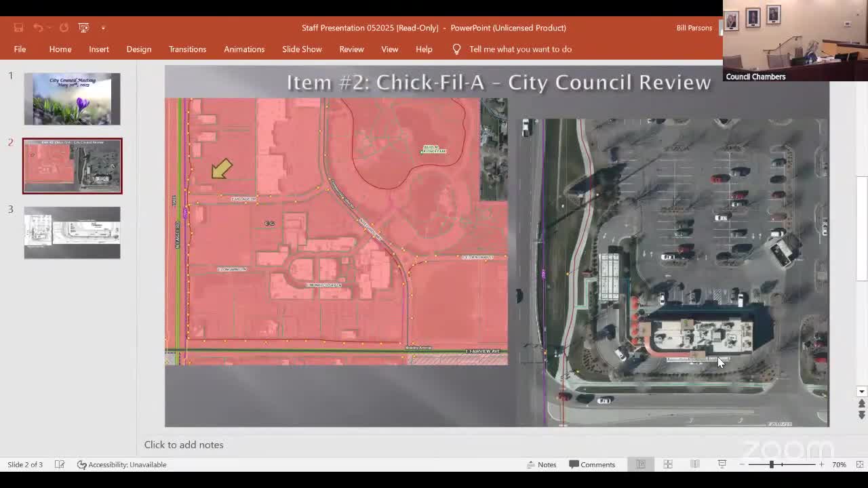The image size is (868, 488).
Task: Adjust the zoom slider handle
Action: coord(771,464)
